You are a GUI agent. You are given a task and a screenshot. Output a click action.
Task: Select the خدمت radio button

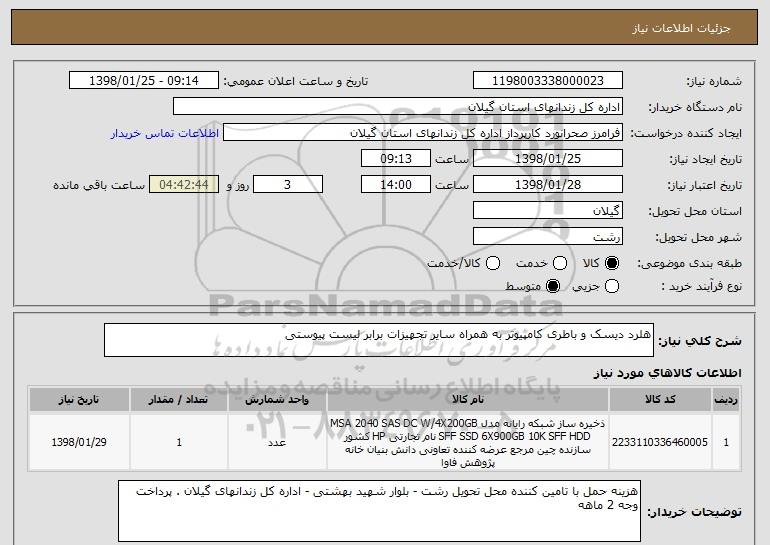click(560, 263)
